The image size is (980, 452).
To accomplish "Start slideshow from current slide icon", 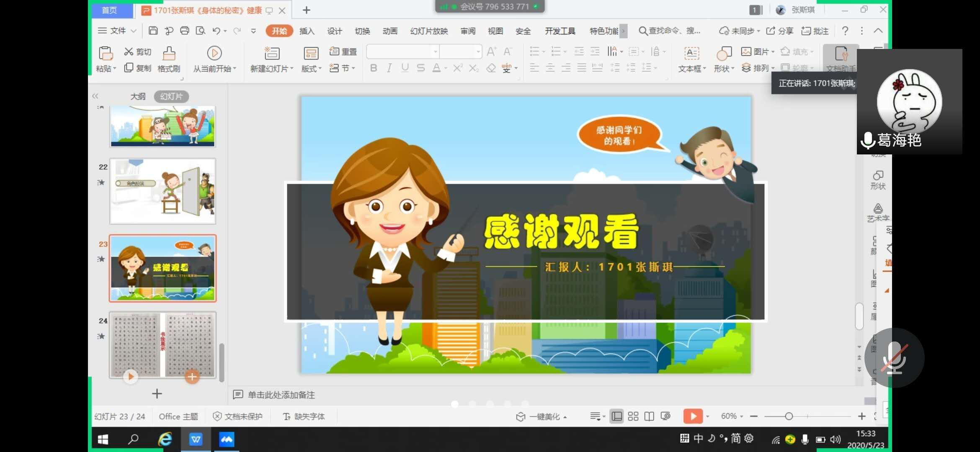I will tap(214, 54).
